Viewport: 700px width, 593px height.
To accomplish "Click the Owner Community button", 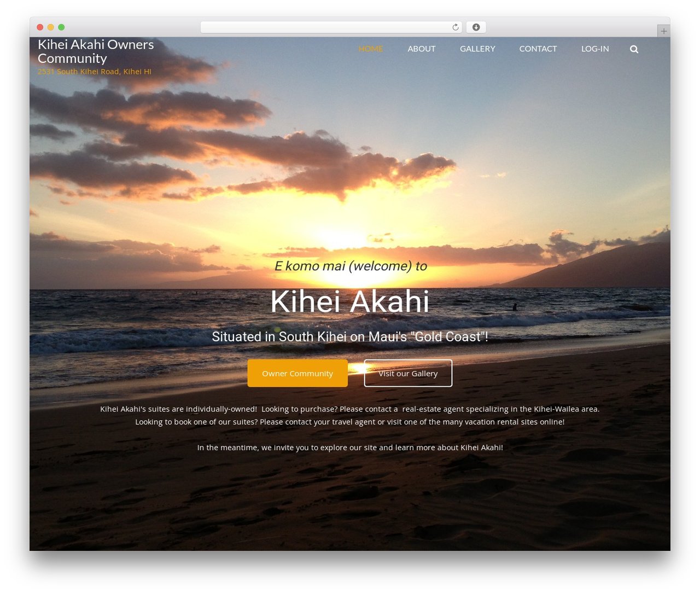I will pyautogui.click(x=297, y=373).
